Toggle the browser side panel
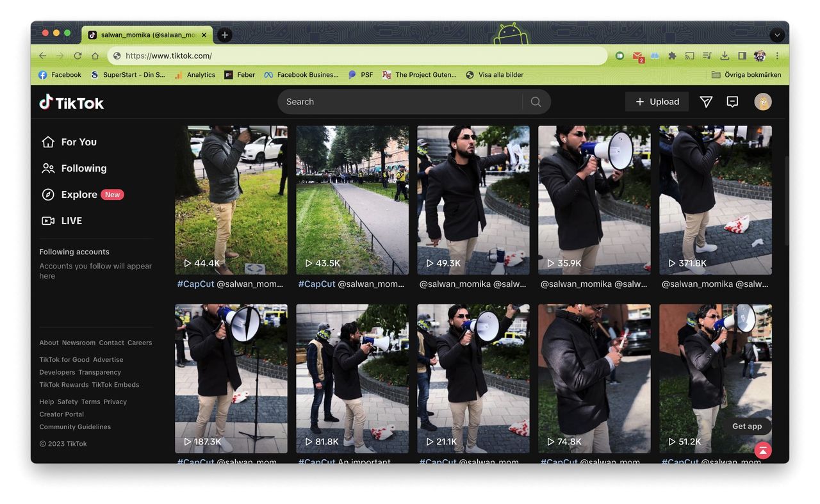The image size is (820, 504). coord(742,56)
